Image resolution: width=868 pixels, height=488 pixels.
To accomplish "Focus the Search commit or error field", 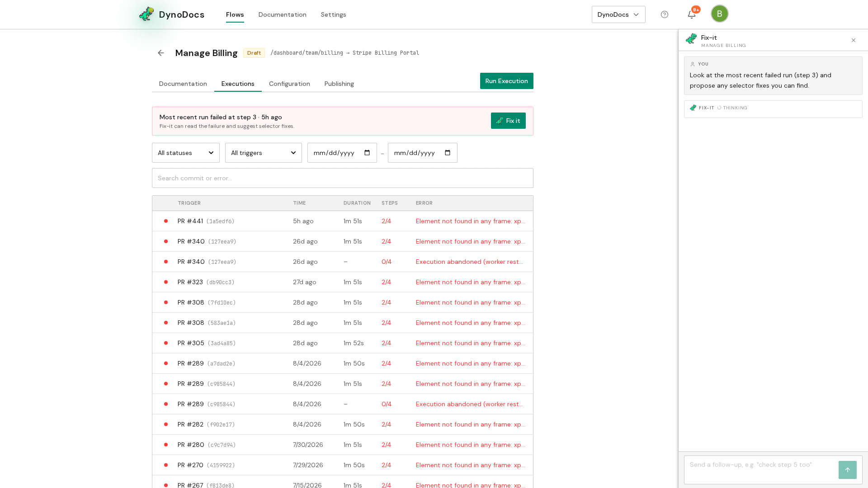I will coord(343,178).
